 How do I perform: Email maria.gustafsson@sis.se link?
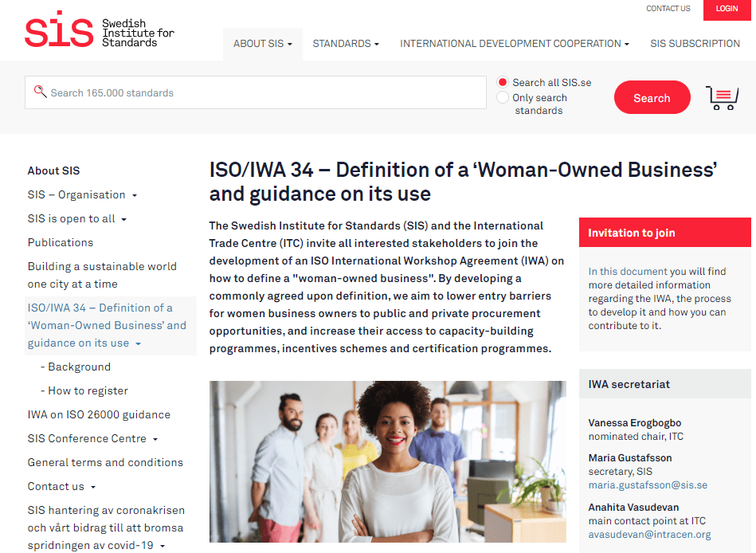(x=648, y=484)
